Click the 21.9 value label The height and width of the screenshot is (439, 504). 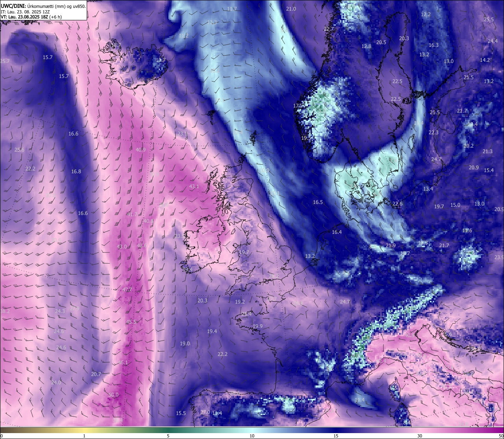tap(390, 245)
